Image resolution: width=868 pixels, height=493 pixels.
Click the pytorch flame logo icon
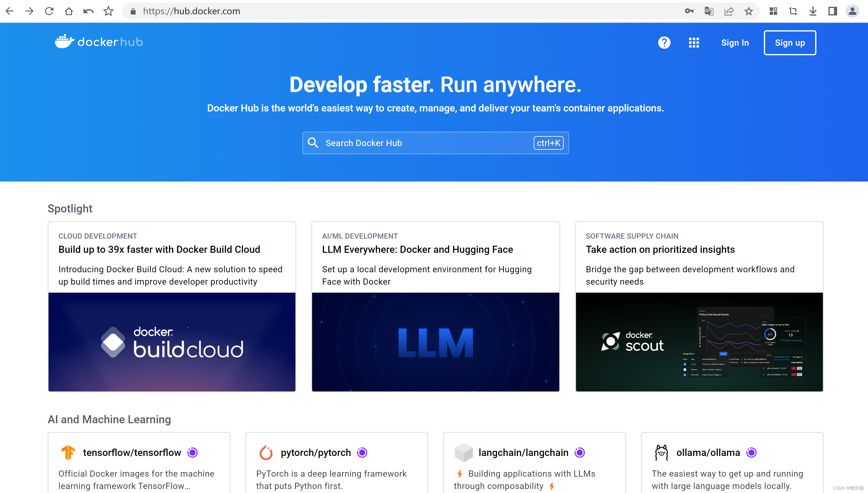point(266,452)
